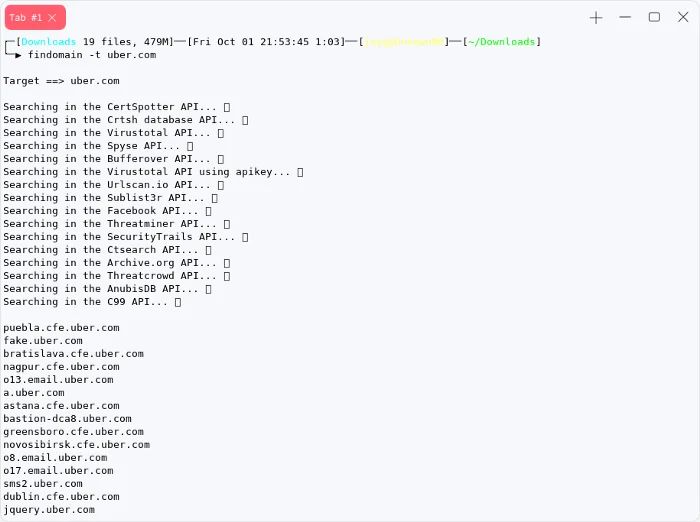Screen dimensions: 700x522
Task: Minimize the terminal window
Action: [x=625, y=17]
